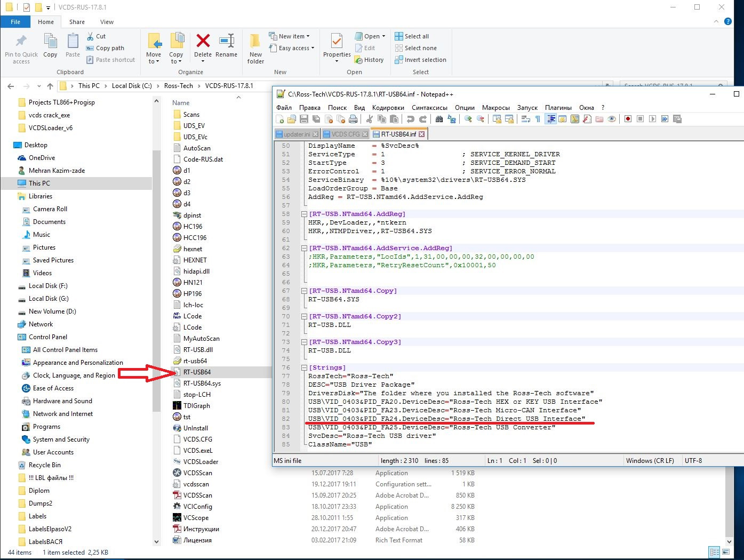Click History in the Open group
Viewport: 744px width, 560px height.
pyautogui.click(x=369, y=60)
